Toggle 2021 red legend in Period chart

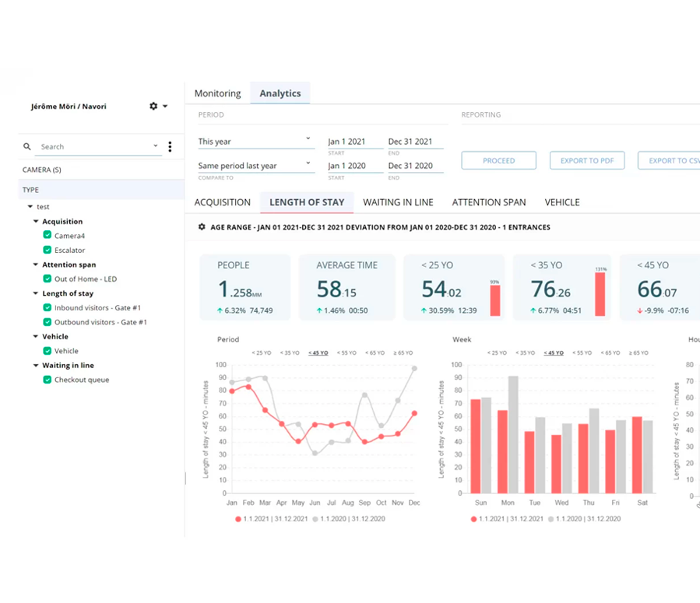272,519
